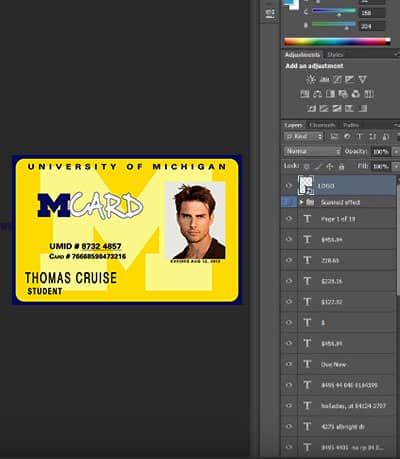Click the lock position icon

tap(330, 166)
